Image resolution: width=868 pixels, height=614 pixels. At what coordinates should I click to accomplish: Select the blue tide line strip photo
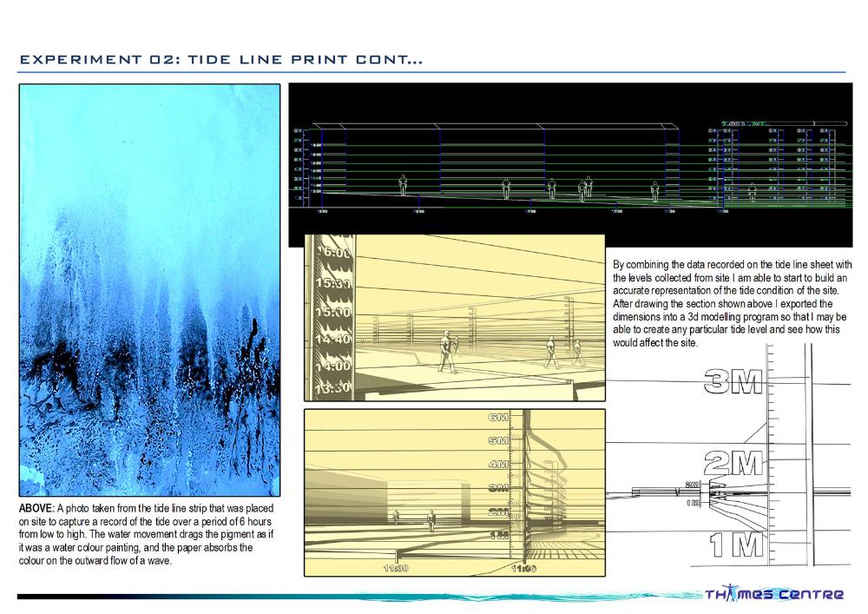coord(149,289)
